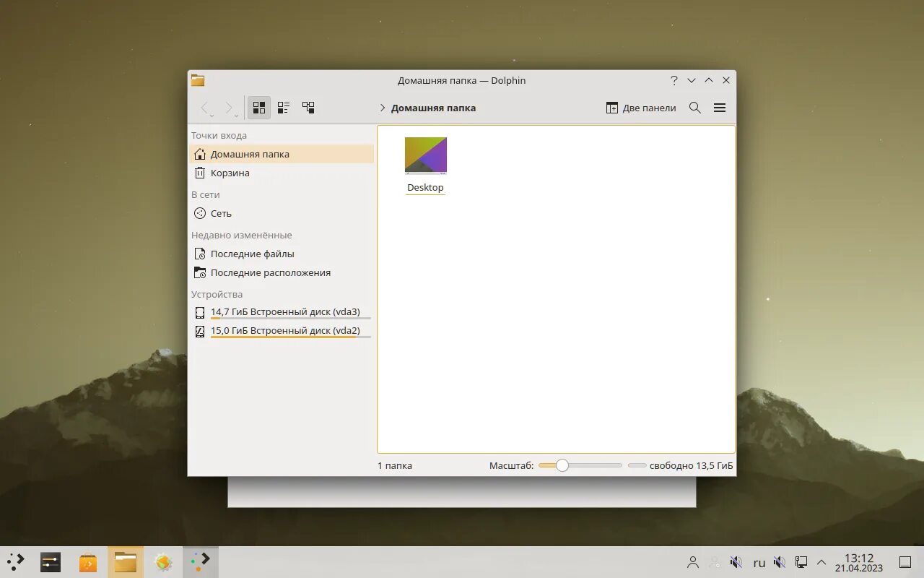Open the settings sliders app in taskbar
This screenshot has height=578, width=924.
(x=51, y=562)
